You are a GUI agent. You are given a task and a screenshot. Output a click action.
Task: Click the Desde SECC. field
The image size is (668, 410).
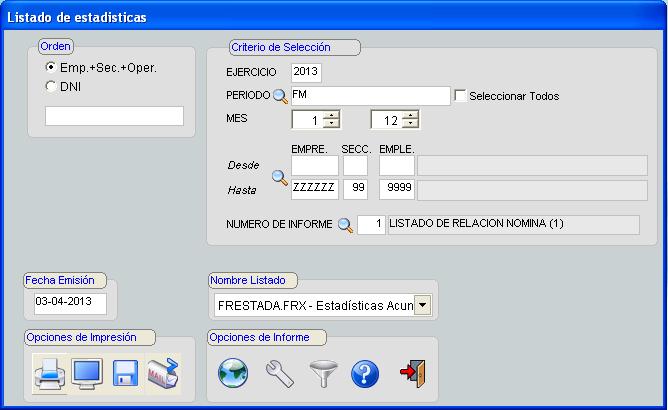355,166
